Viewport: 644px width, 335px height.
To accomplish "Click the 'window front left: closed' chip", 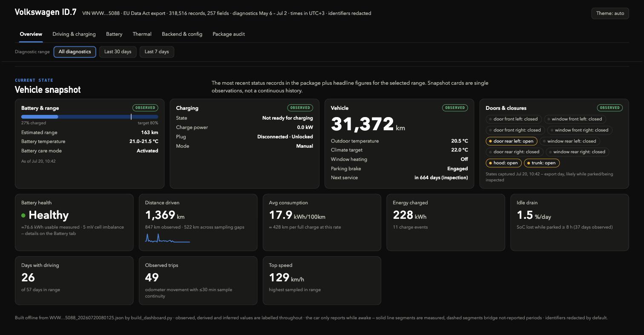I will coord(575,119).
